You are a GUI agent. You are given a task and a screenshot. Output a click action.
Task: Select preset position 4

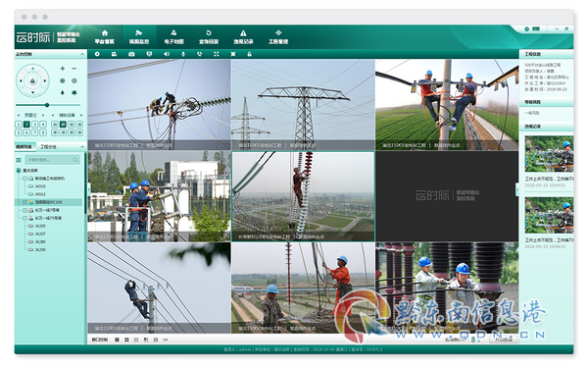tap(43, 125)
